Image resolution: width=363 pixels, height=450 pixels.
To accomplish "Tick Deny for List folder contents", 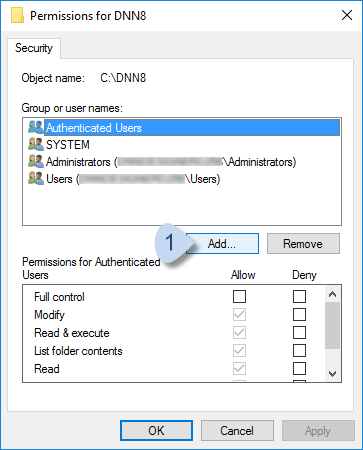I will tap(299, 350).
